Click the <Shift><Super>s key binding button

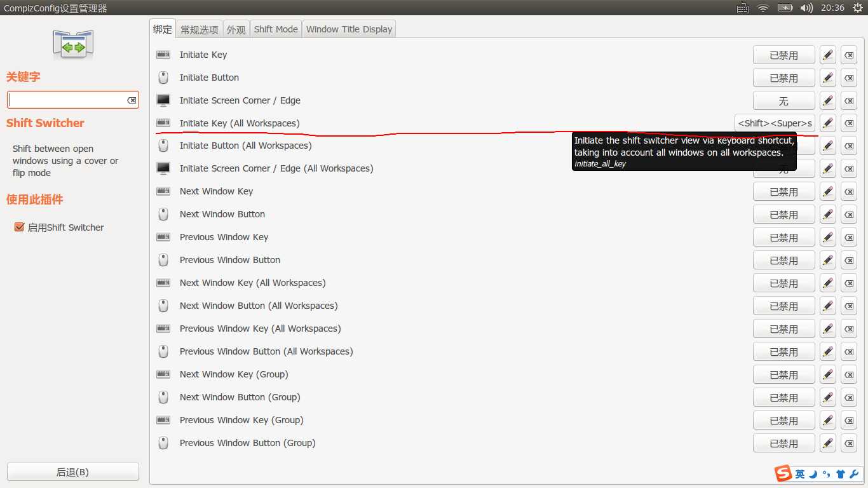775,123
